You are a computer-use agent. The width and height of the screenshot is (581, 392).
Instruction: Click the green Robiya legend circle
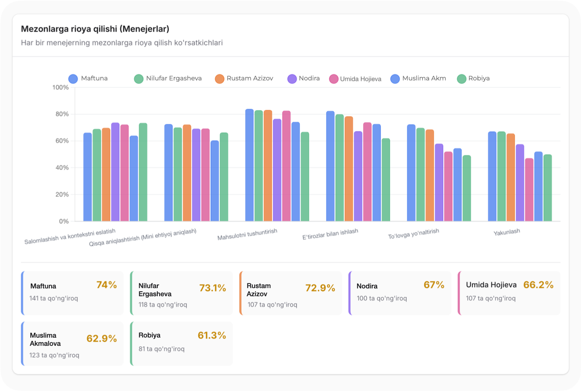[x=462, y=79]
